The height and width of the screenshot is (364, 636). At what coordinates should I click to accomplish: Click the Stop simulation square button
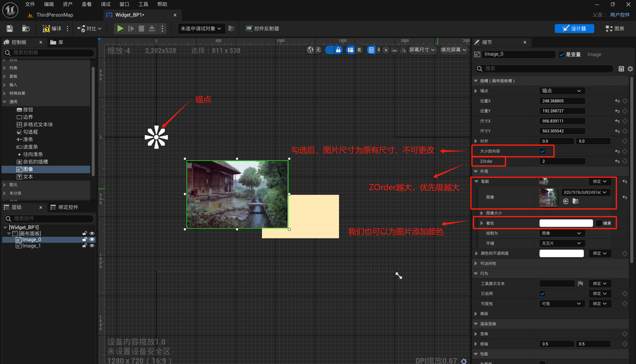tap(141, 29)
